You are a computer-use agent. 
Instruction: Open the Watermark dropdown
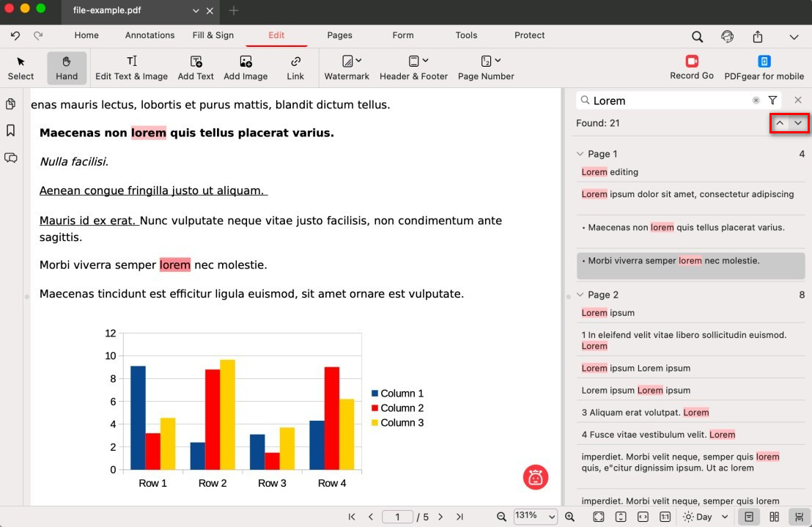(347, 67)
